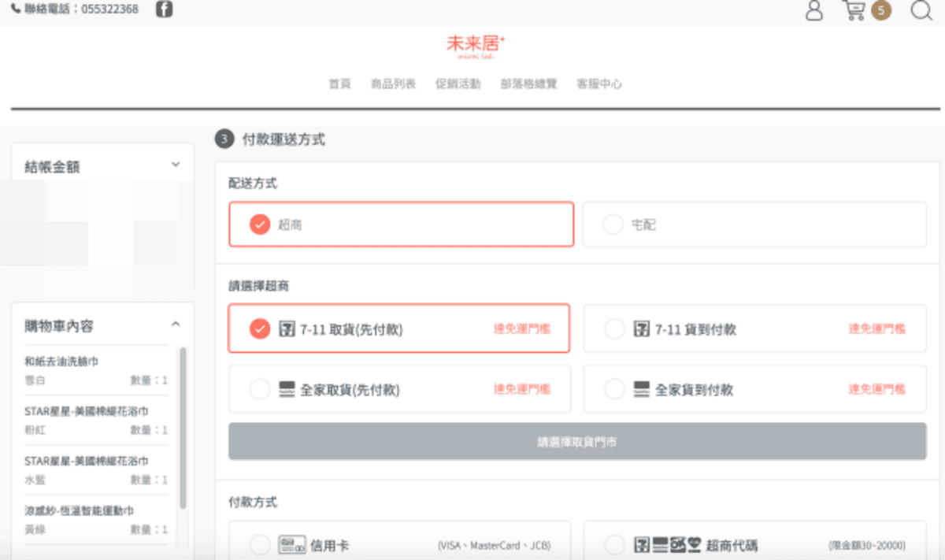Click 達免運門檻 on 7-11 貨到付款
This screenshot has height=560, width=945.
[x=876, y=328]
